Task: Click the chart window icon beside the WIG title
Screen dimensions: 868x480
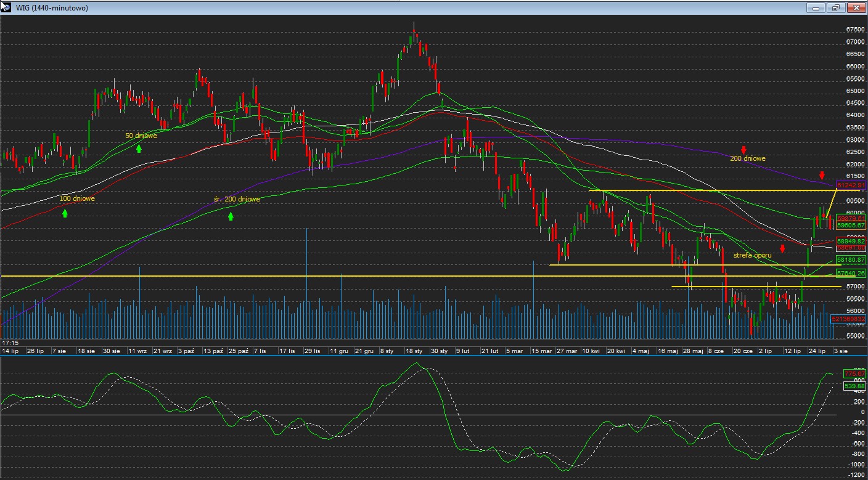Action: (x=6, y=7)
